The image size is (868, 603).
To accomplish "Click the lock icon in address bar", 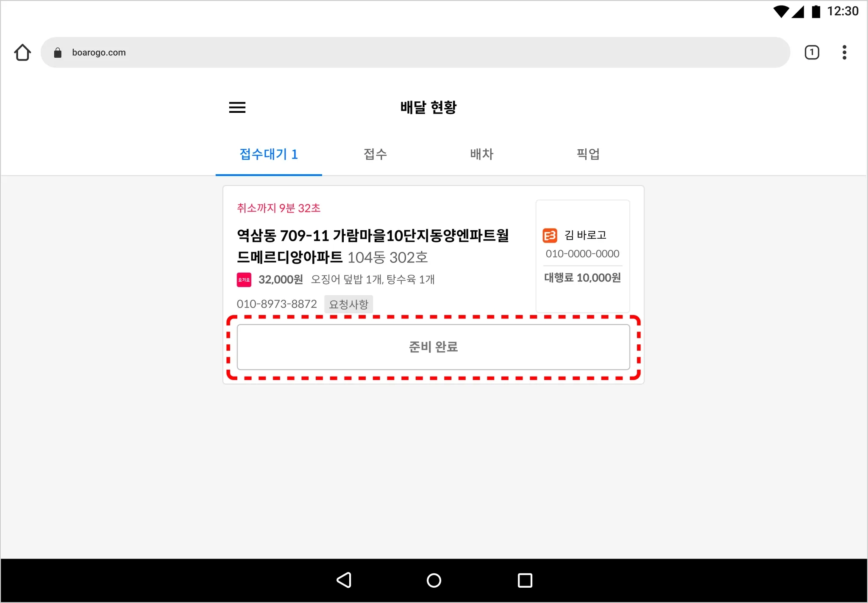I will [x=58, y=53].
